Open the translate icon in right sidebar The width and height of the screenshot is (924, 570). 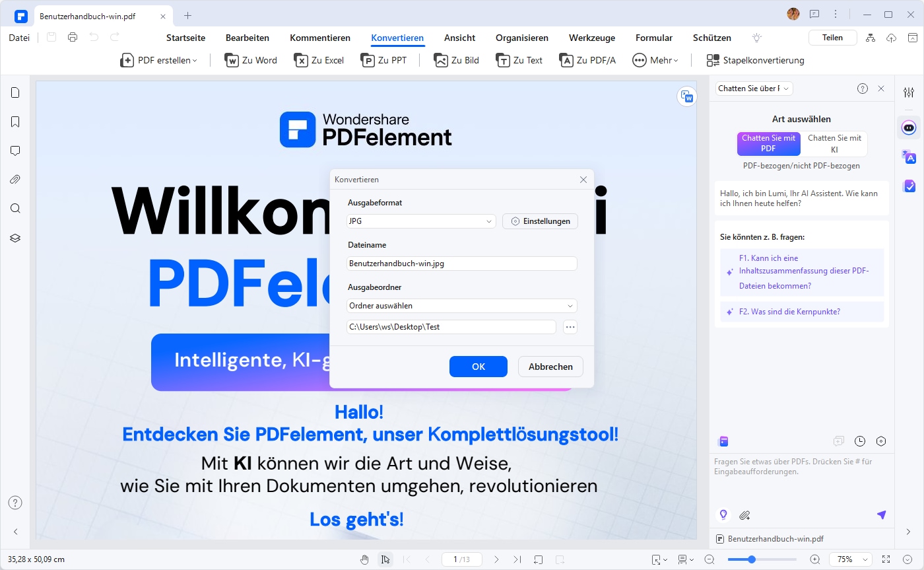click(909, 157)
